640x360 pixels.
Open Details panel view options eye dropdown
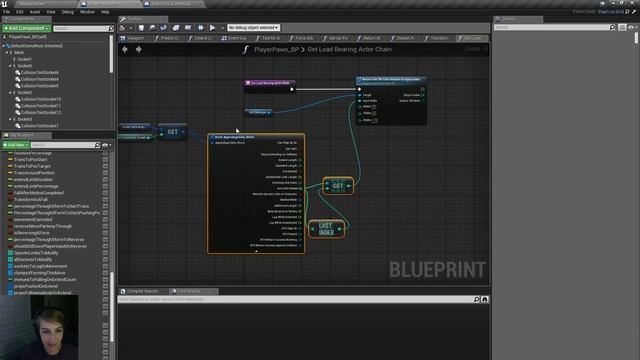(x=632, y=27)
